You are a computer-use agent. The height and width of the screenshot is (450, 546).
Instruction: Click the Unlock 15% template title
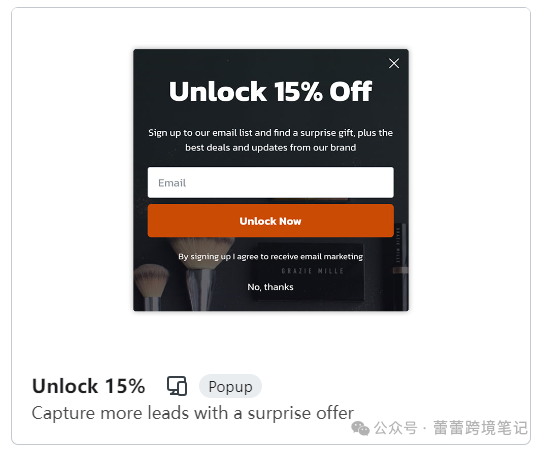88,386
